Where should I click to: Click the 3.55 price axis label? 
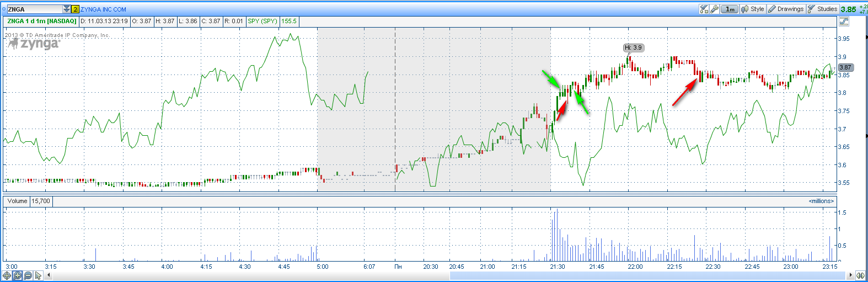coord(844,183)
